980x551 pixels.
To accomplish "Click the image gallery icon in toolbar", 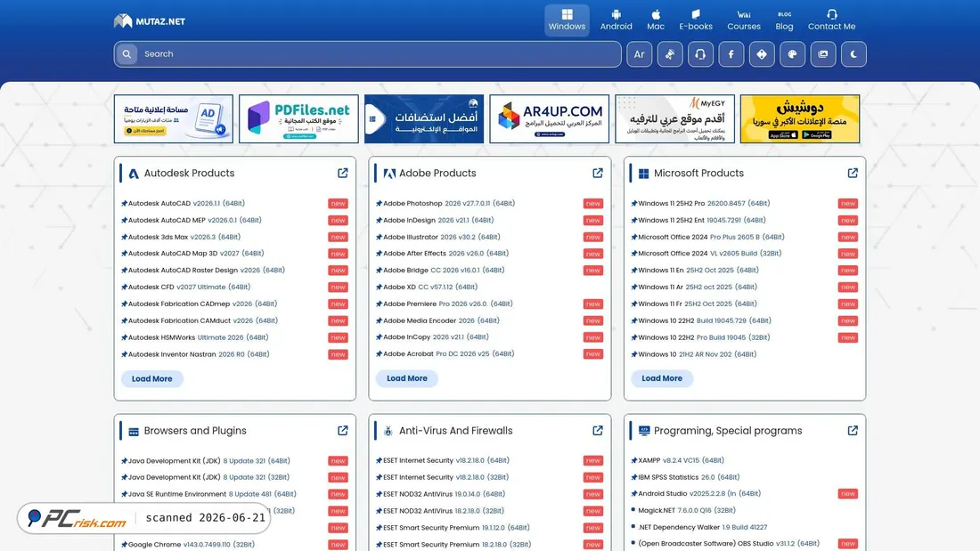I will [x=822, y=54].
